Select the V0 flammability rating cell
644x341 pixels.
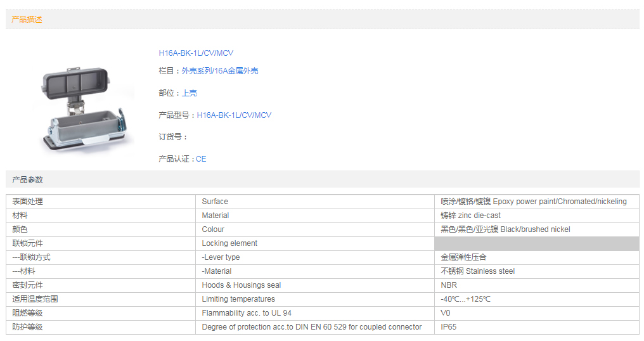tap(446, 313)
